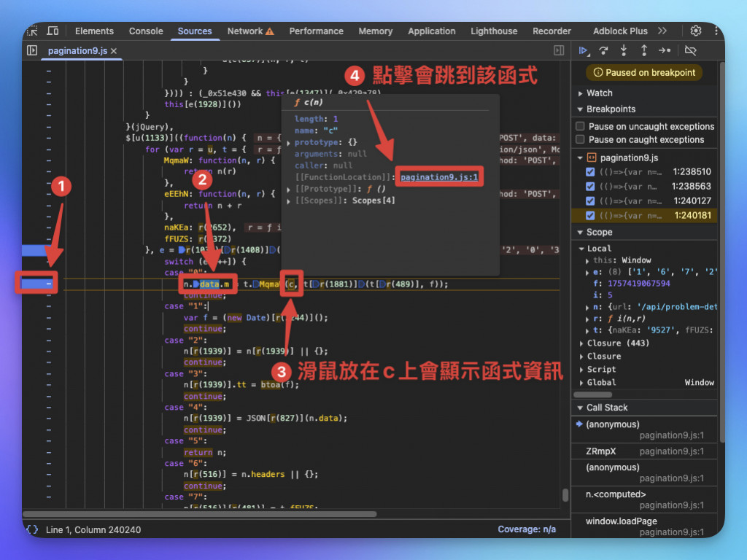Collapse the pagination9.js breakpoint group
This screenshot has width=747, height=560.
click(580, 157)
